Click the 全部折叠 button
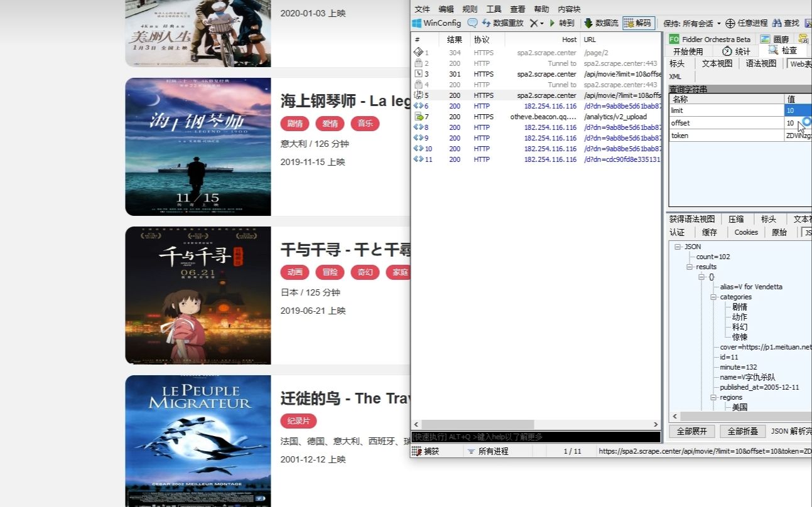This screenshot has width=812, height=507. point(742,431)
